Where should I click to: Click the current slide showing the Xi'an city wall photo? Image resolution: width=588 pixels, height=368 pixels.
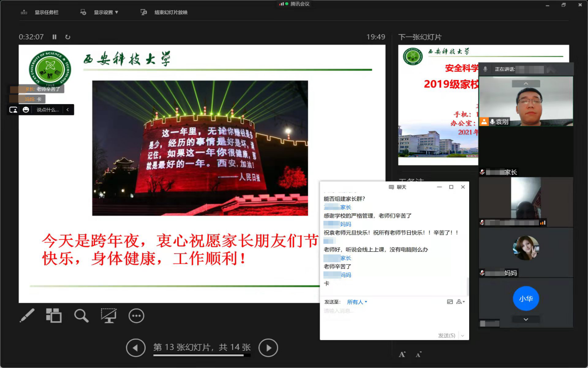[202, 174]
